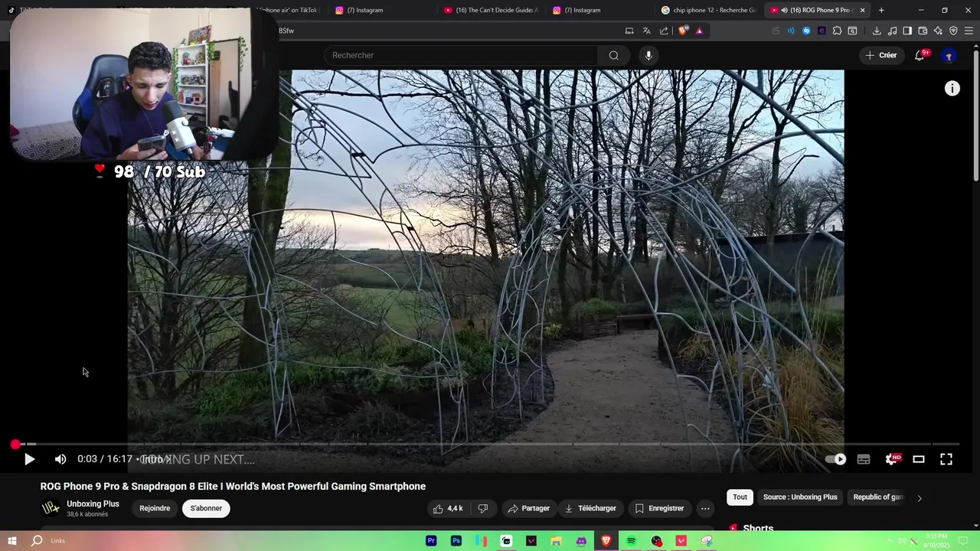
Task: Play the YouTube video
Action: click(x=29, y=459)
